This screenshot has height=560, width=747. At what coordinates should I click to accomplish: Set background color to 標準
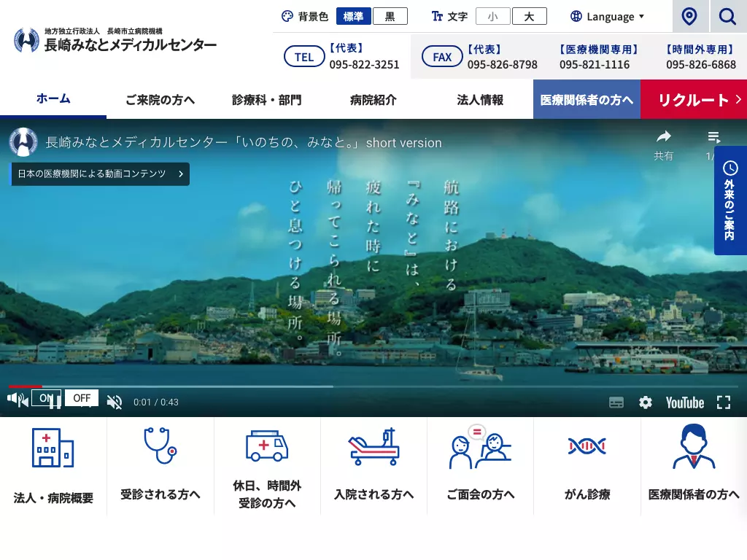354,16
